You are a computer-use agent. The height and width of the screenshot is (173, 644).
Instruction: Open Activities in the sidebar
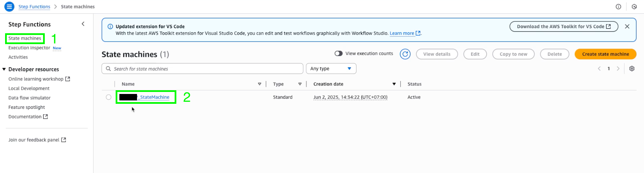18,57
